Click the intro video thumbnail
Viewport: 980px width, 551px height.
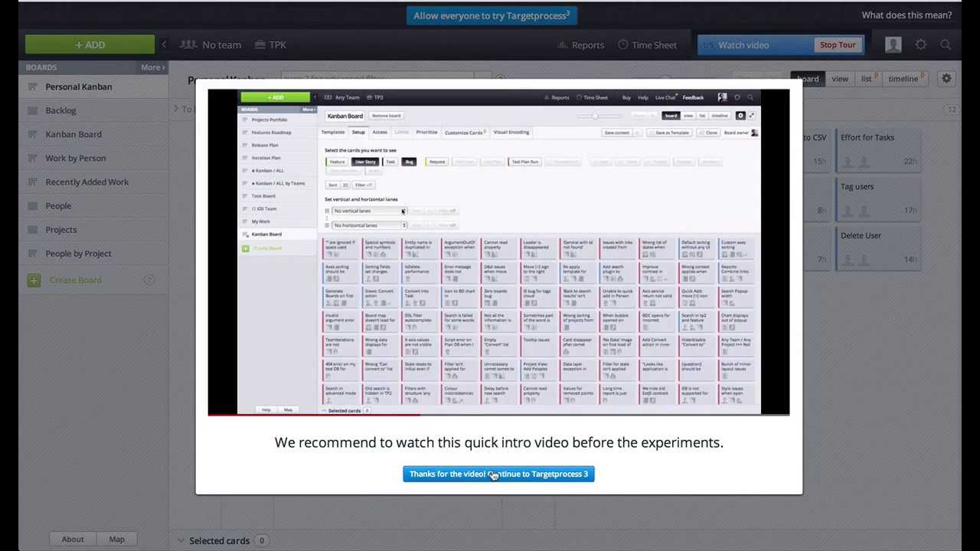498,251
